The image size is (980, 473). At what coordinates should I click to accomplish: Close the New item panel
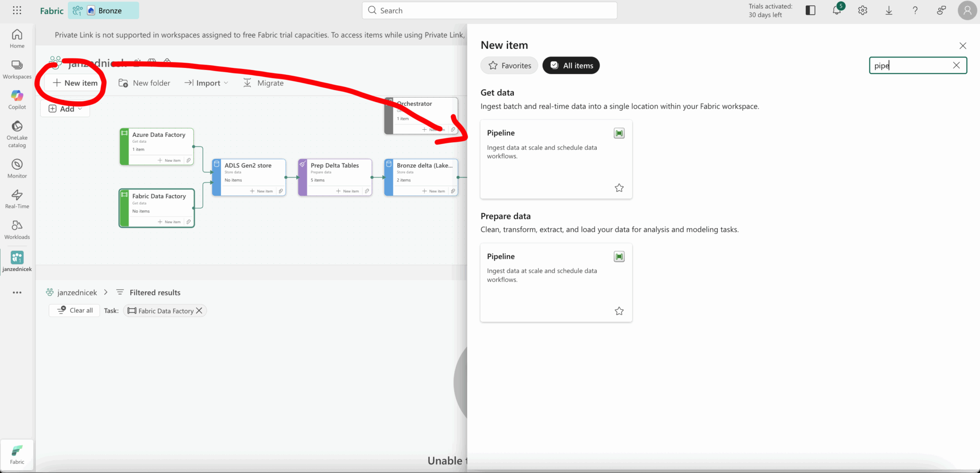(x=963, y=45)
